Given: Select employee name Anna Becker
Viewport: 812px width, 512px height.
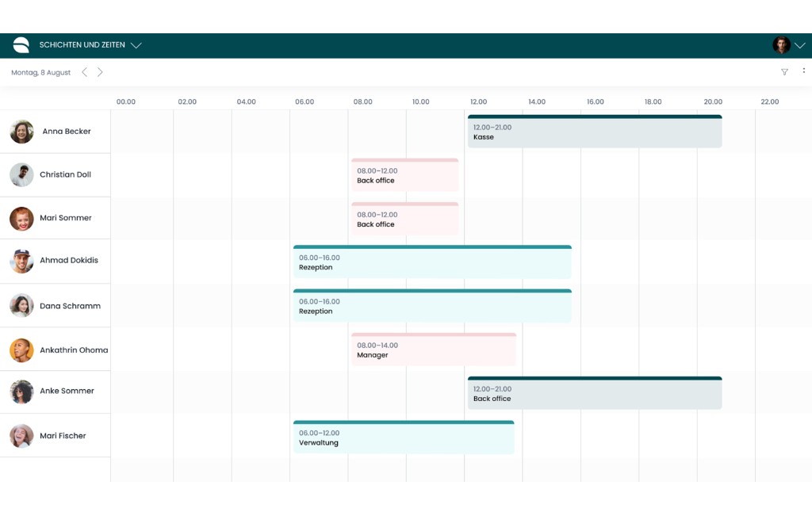Looking at the screenshot, I should click(x=67, y=132).
